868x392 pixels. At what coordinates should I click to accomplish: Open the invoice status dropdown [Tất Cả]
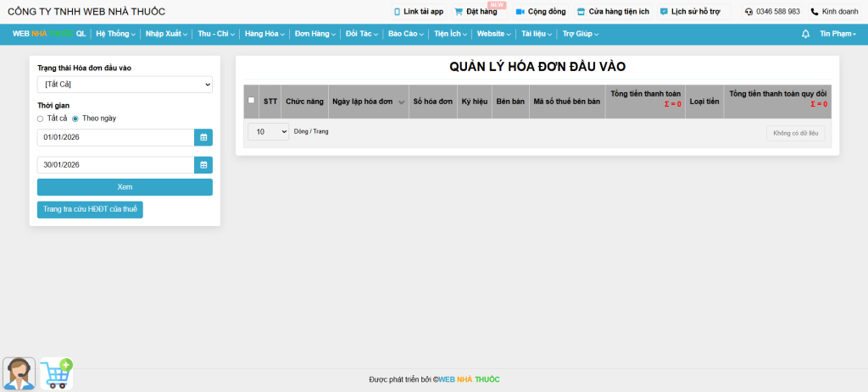coord(125,85)
